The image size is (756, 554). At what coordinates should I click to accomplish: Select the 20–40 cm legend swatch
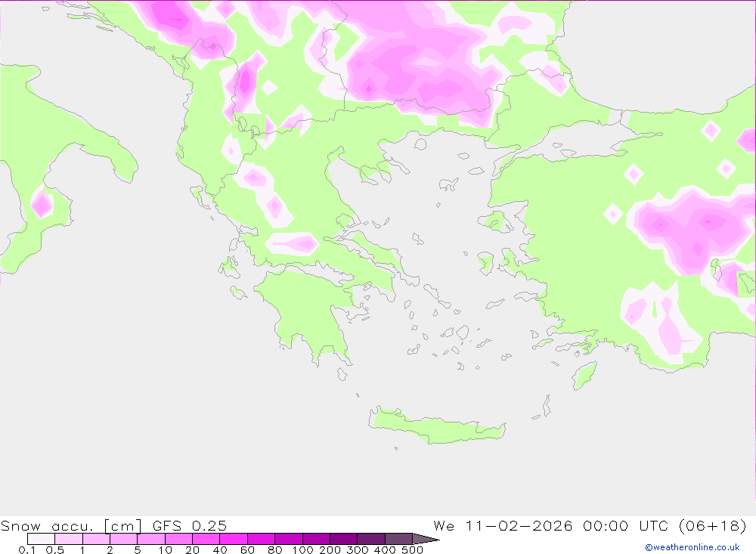206,539
